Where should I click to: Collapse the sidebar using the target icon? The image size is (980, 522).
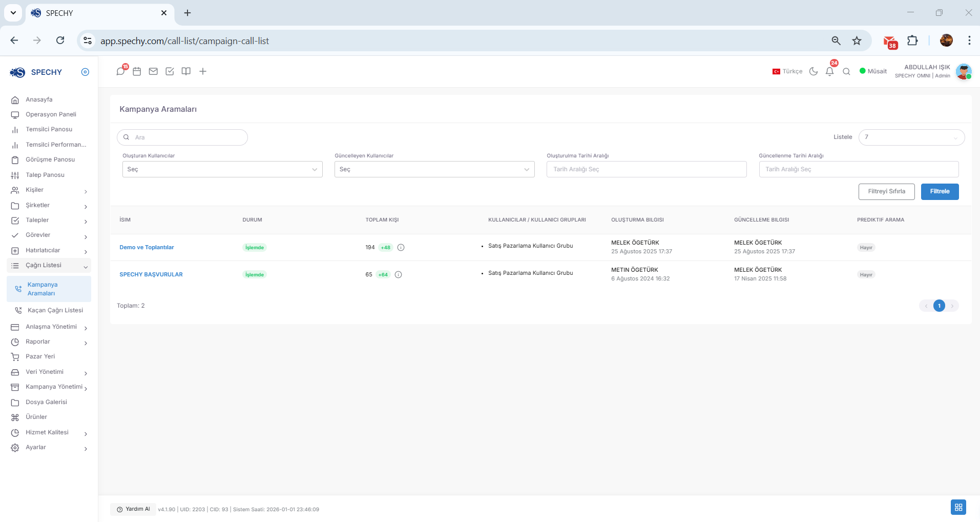click(85, 72)
